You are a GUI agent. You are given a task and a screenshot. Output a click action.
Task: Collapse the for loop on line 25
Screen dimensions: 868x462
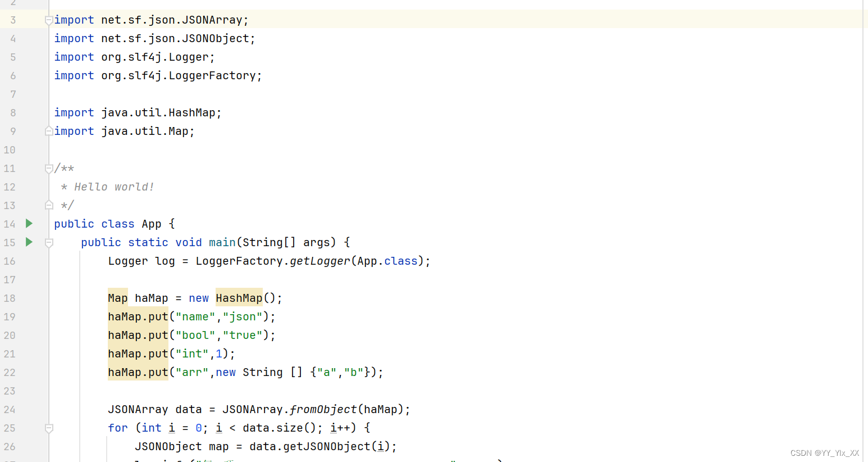coord(48,428)
